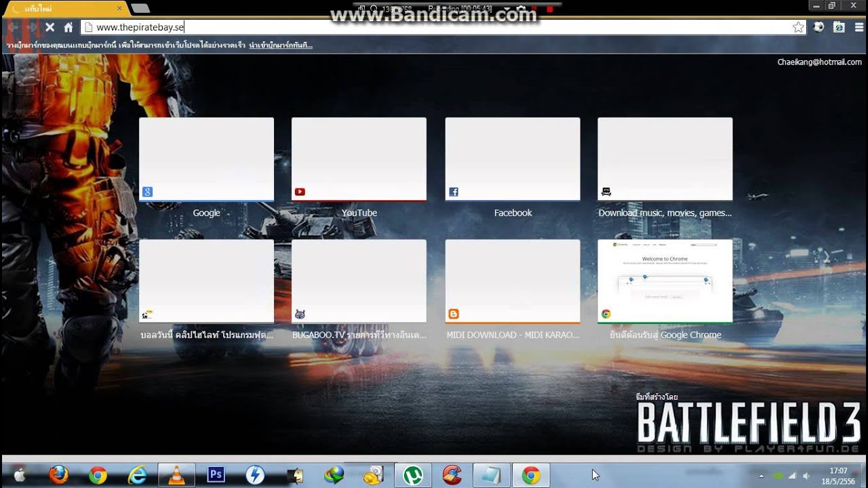The width and height of the screenshot is (868, 488).
Task: Open the Windows Start button
Action: coord(20,476)
